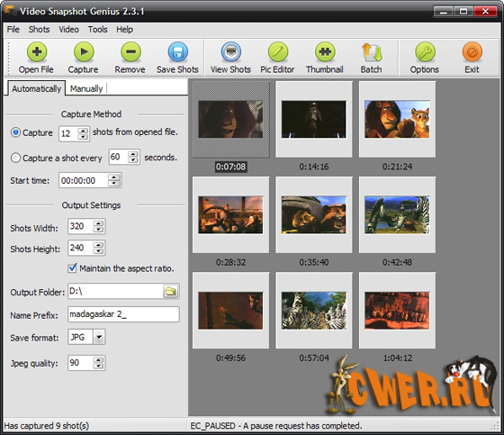Select the 'Capture shots from opened file' radio button
The height and width of the screenshot is (435, 504).
pyautogui.click(x=15, y=132)
